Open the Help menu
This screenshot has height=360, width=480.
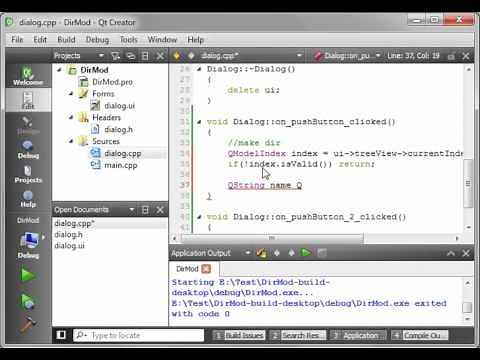click(x=196, y=40)
